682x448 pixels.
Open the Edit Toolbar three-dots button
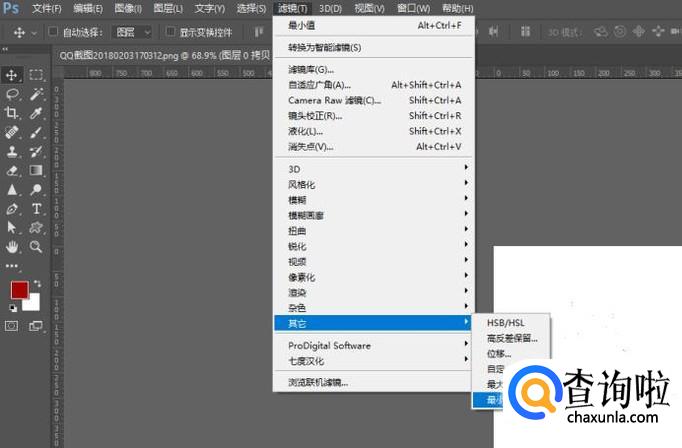point(12,266)
